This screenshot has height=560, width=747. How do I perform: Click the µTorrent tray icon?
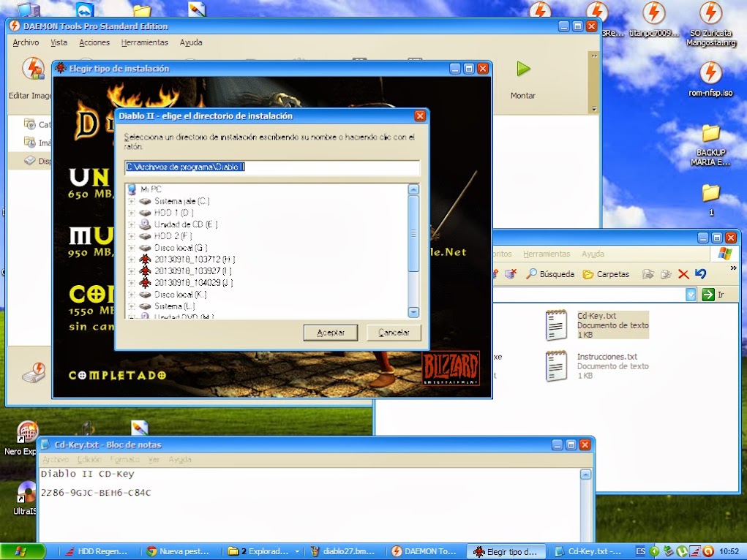coord(682,551)
